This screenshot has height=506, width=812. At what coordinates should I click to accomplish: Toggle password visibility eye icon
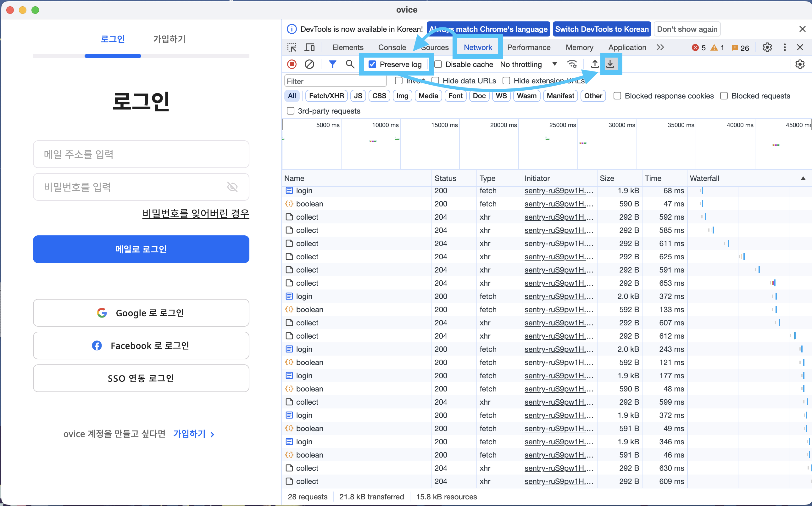coord(232,187)
